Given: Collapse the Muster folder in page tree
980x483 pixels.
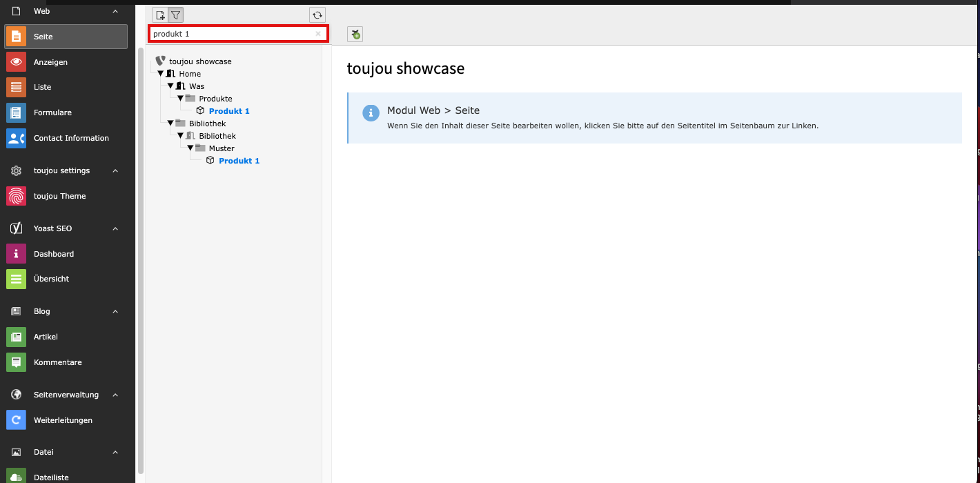Looking at the screenshot, I should click(x=190, y=148).
